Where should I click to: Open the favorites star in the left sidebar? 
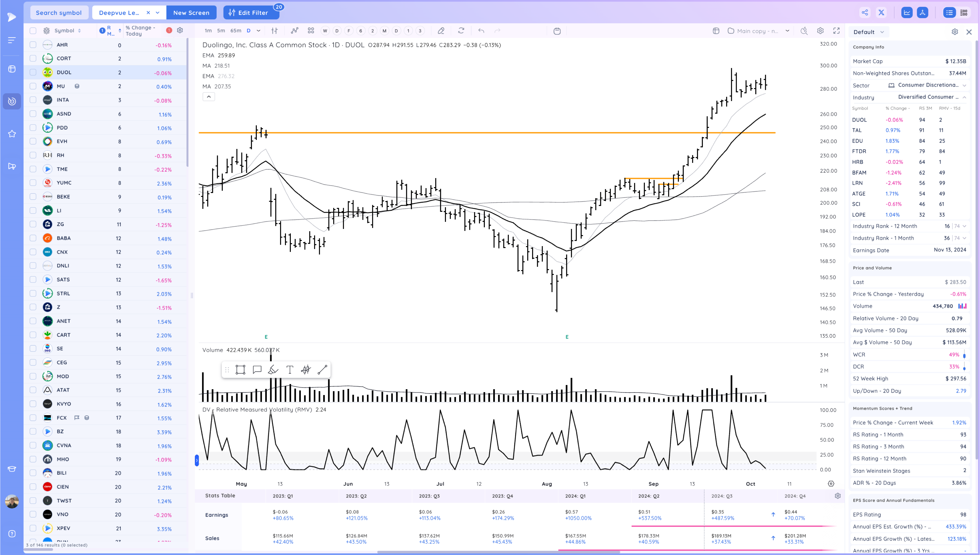[12, 133]
